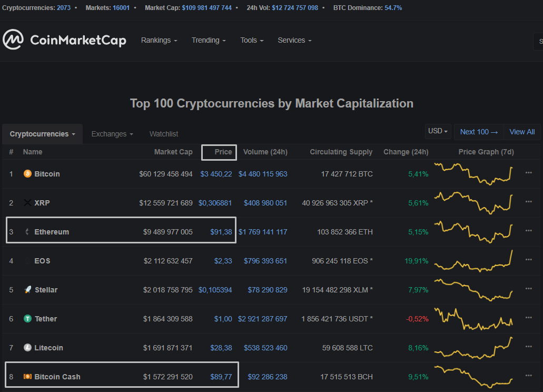Open the Tools dropdown
The height and width of the screenshot is (392, 543).
251,40
